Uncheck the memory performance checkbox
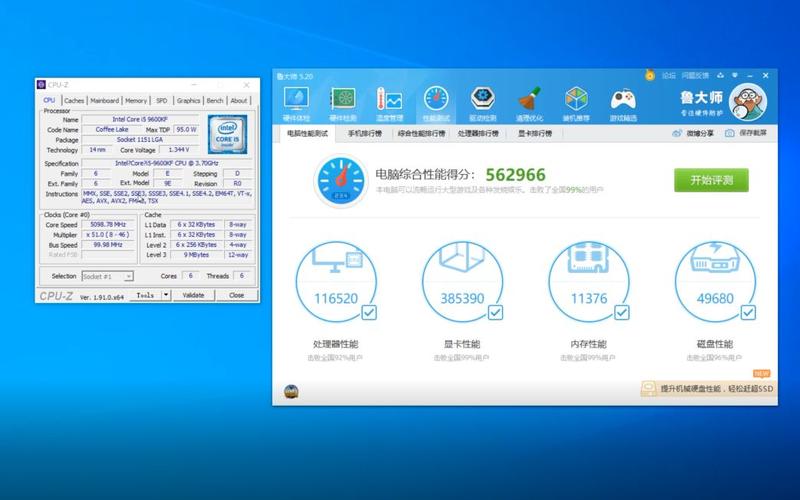The image size is (800, 500). 621,312
